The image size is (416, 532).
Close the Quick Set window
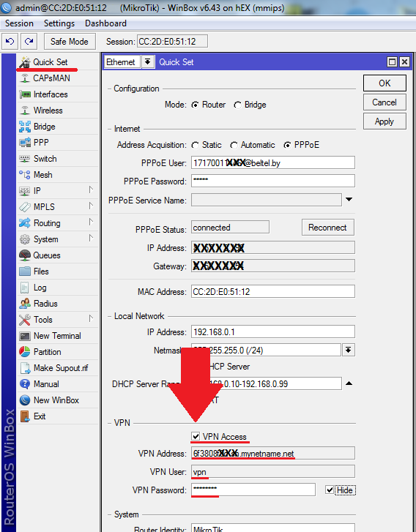404,61
